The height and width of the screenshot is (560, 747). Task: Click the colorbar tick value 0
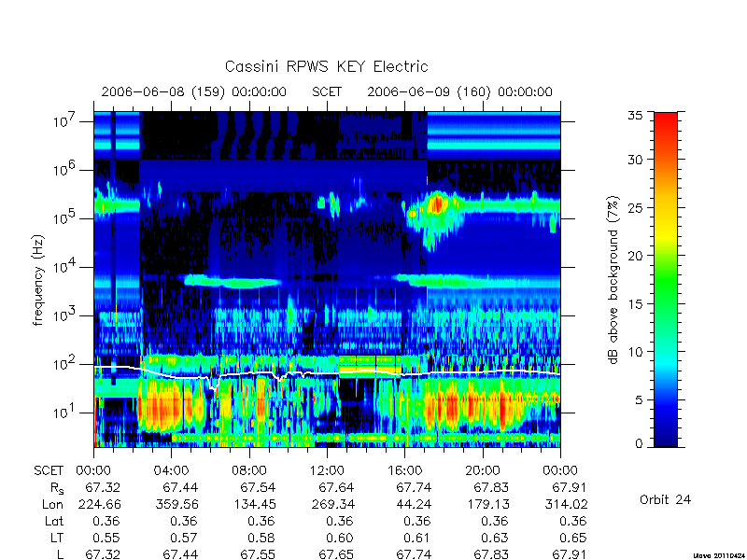(x=639, y=444)
